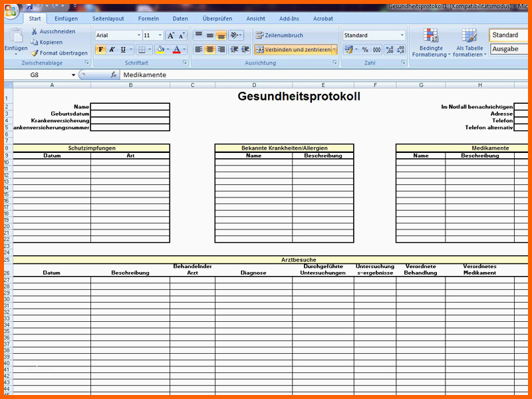Toggle underline U formatting button

[x=123, y=49]
